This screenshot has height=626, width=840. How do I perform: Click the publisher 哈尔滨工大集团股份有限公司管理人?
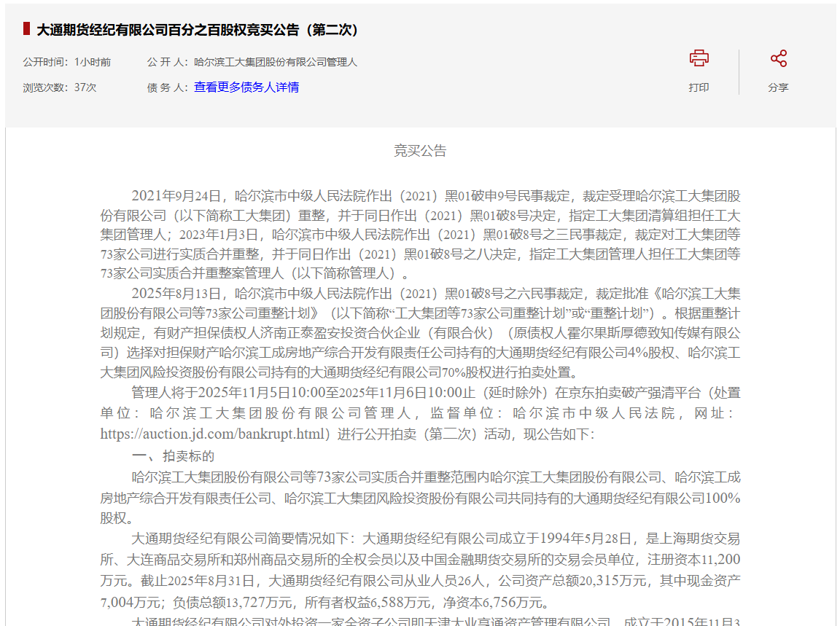tap(276, 62)
